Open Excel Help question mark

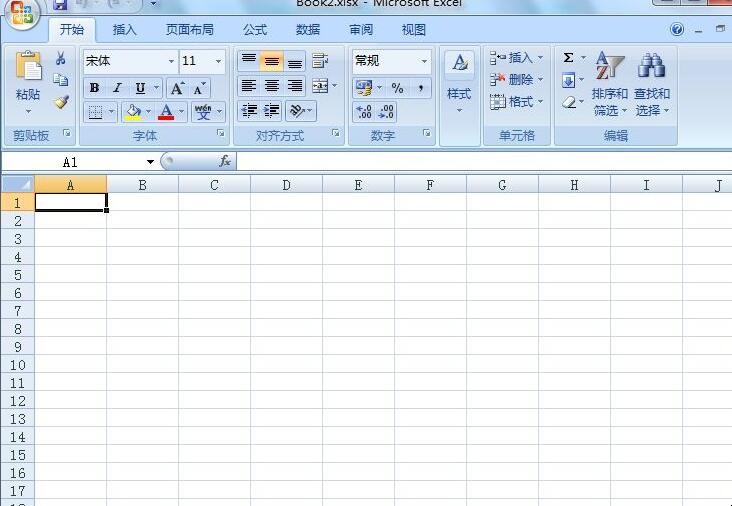(677, 29)
